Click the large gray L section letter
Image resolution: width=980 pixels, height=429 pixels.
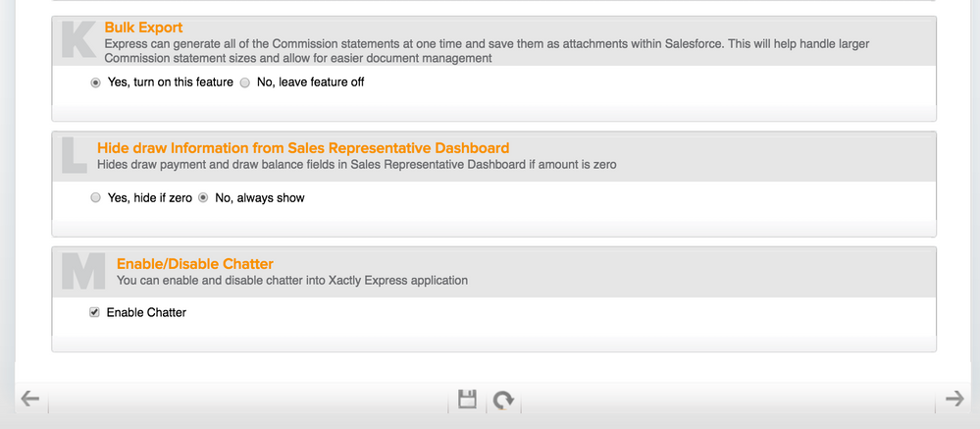75,155
